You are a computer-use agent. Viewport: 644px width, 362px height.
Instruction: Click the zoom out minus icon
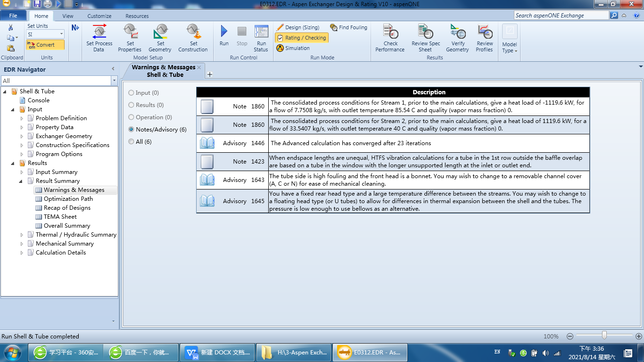tap(570, 337)
